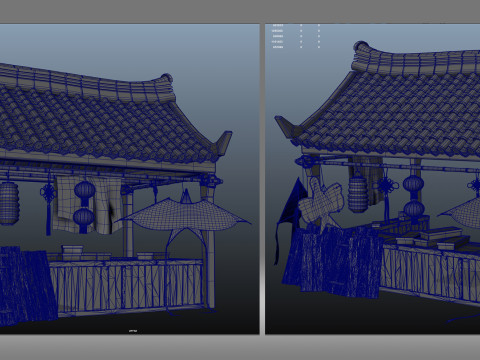Select the hanging cloth in the left viewport

point(87,204)
